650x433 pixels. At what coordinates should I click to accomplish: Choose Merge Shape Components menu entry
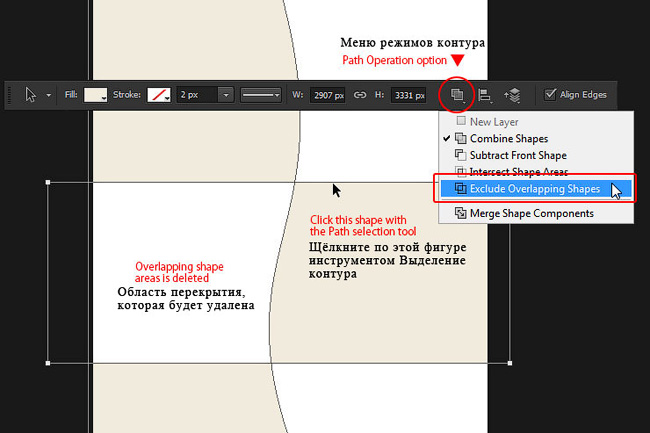click(x=536, y=213)
